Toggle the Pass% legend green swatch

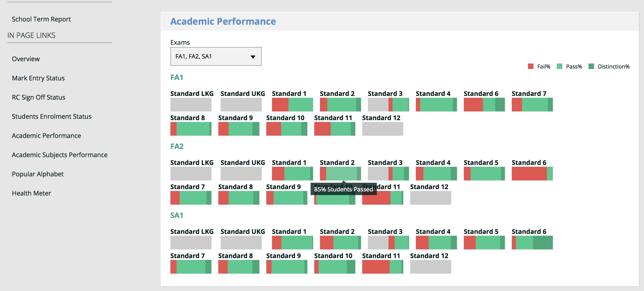(559, 66)
